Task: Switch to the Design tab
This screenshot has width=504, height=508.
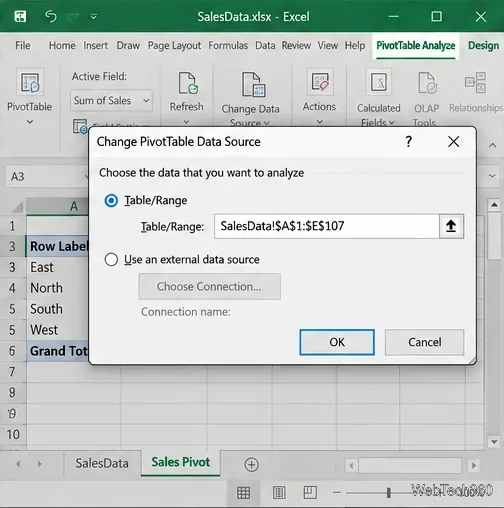Action: tap(483, 46)
